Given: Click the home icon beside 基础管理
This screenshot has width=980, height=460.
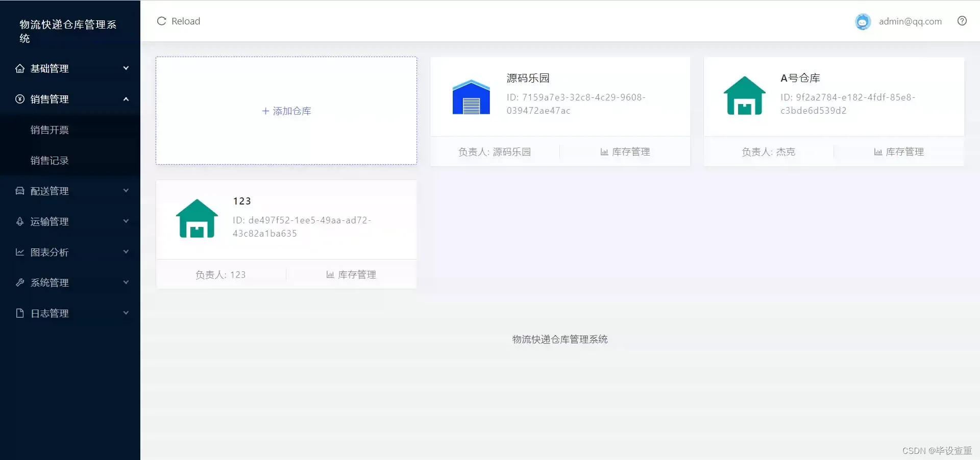Looking at the screenshot, I should tap(20, 68).
